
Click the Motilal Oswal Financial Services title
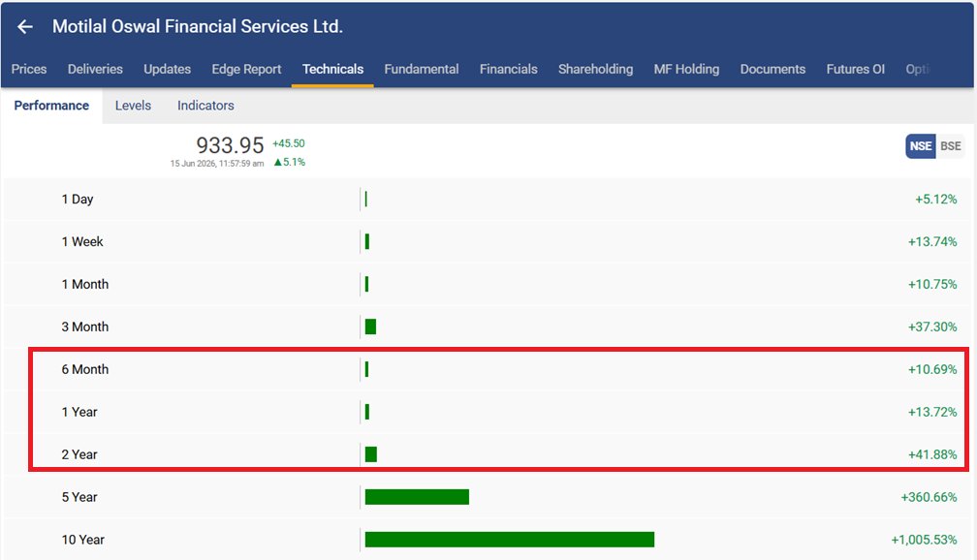(x=198, y=27)
